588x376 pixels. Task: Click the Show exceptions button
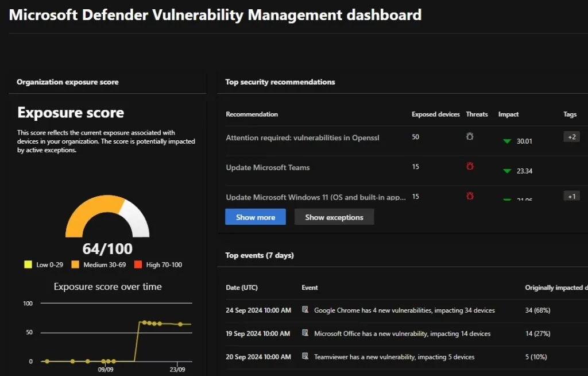334,217
